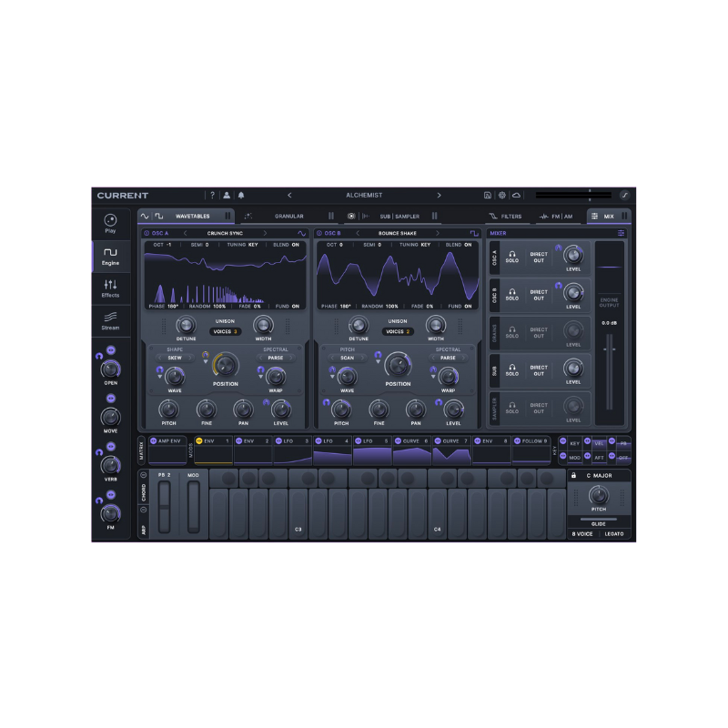Toggle OSC A BLEND on/off
The image size is (728, 728).
click(x=287, y=245)
